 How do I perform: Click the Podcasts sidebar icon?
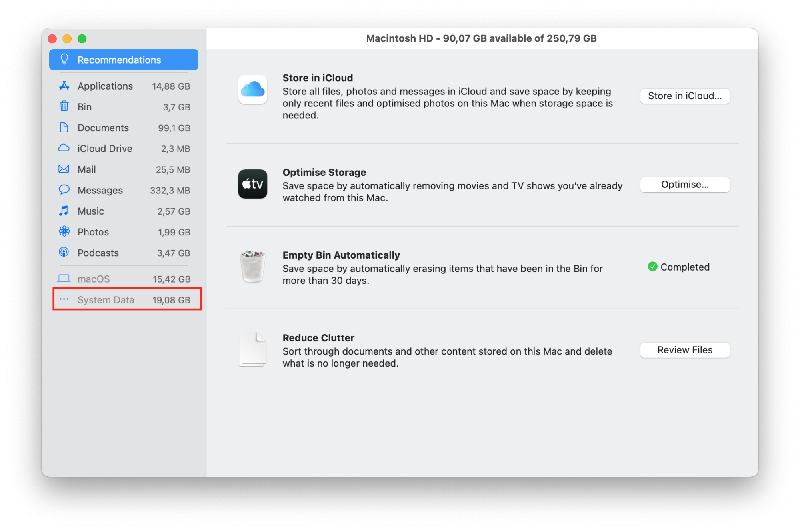pyautogui.click(x=64, y=252)
